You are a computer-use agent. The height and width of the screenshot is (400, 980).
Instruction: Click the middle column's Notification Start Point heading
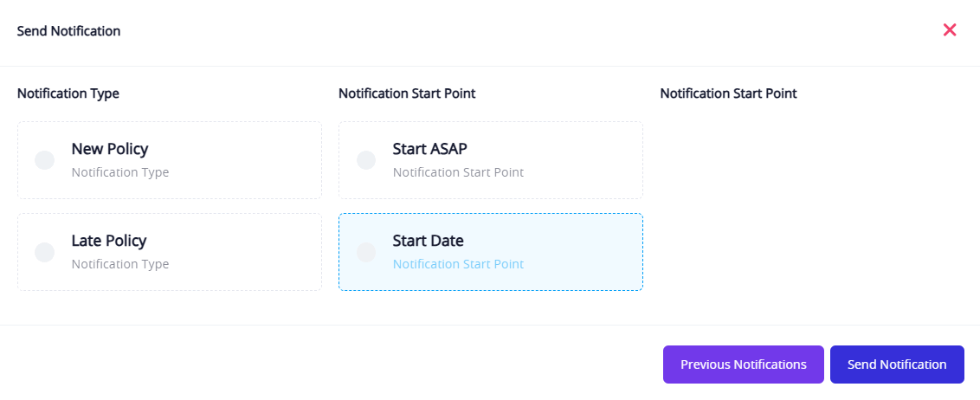point(407,94)
